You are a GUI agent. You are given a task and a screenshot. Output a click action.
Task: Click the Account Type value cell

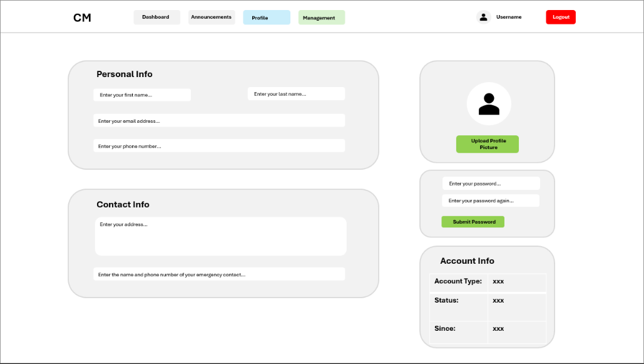tap(516, 282)
